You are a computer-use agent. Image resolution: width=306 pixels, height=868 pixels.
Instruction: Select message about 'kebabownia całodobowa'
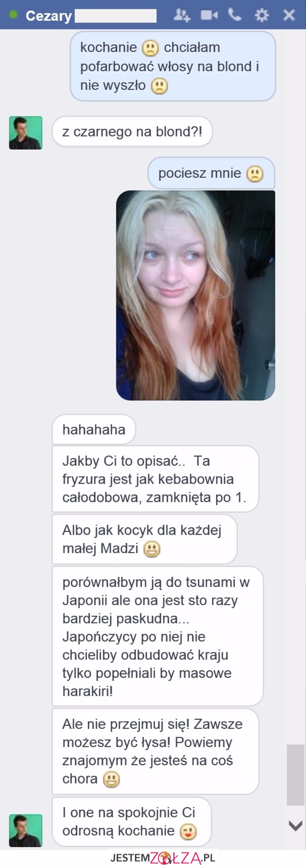(x=155, y=479)
